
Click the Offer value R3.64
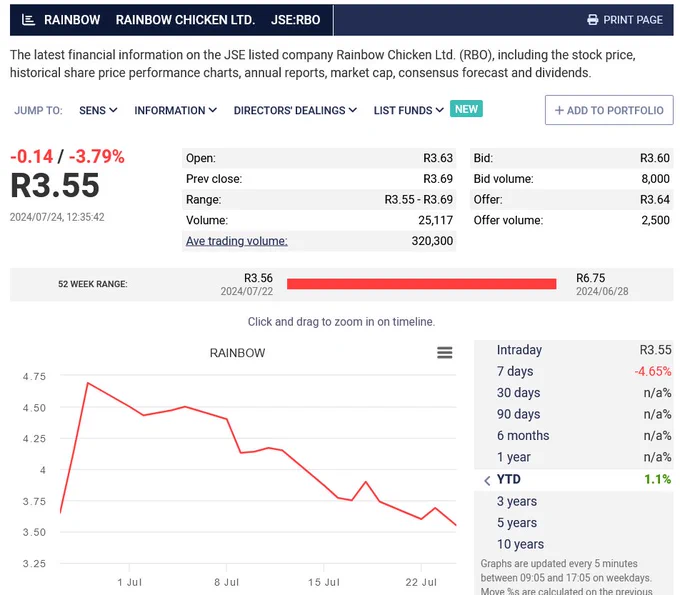(x=655, y=199)
